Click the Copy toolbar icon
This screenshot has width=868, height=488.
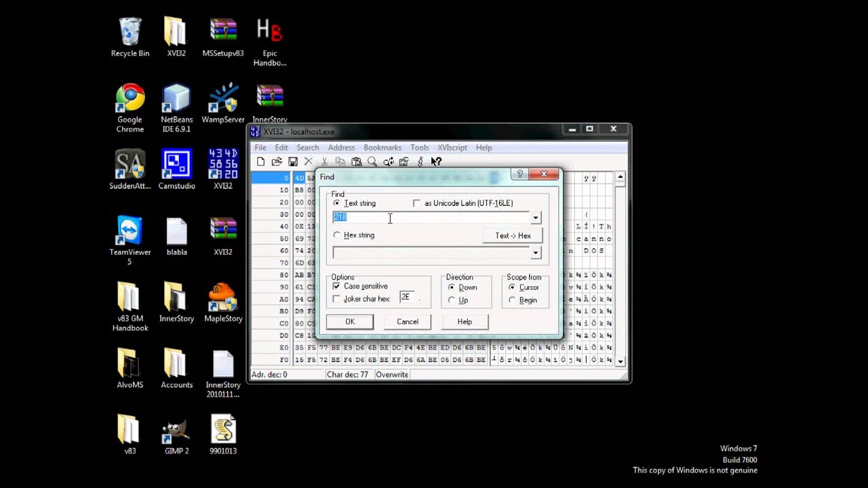(x=340, y=161)
